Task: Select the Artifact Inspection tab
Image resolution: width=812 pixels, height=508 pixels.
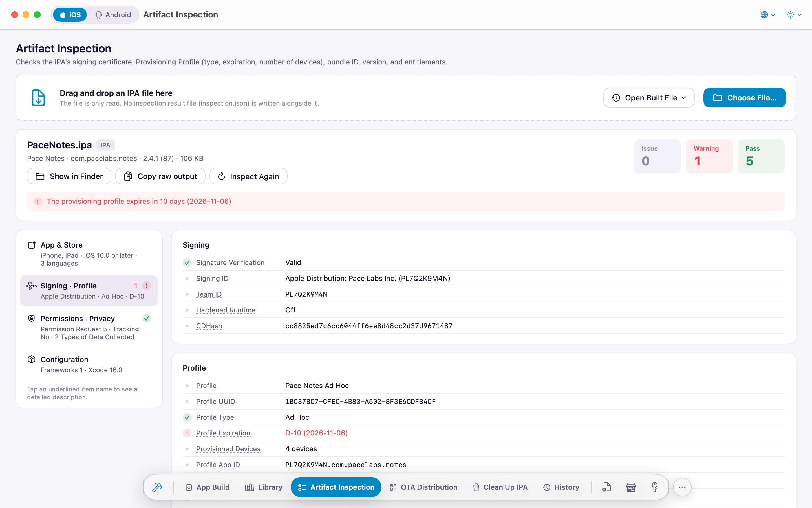Action: click(336, 487)
